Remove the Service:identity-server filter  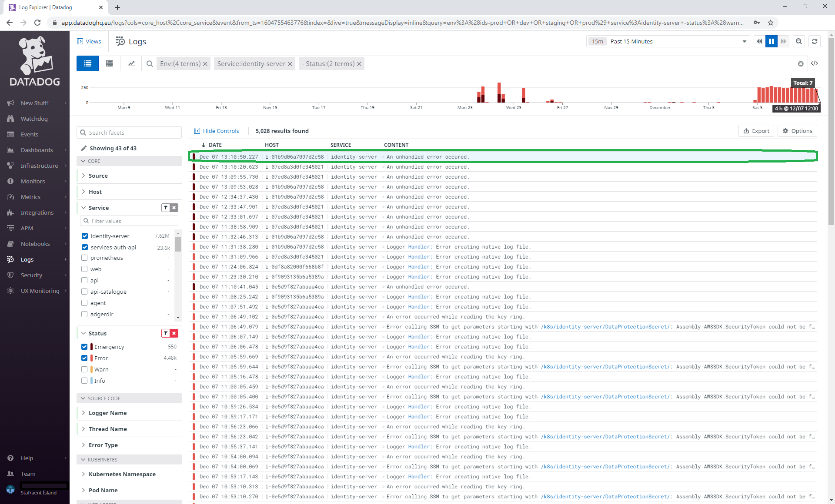coord(290,64)
